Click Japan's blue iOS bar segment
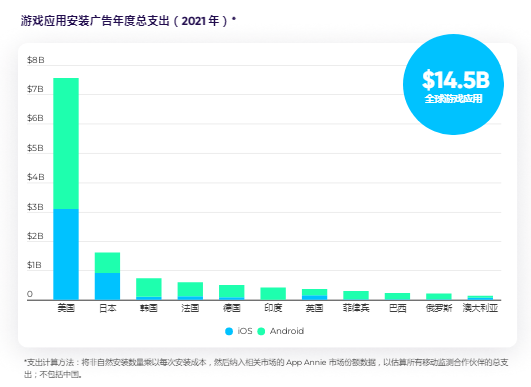531x387 pixels. 107,286
